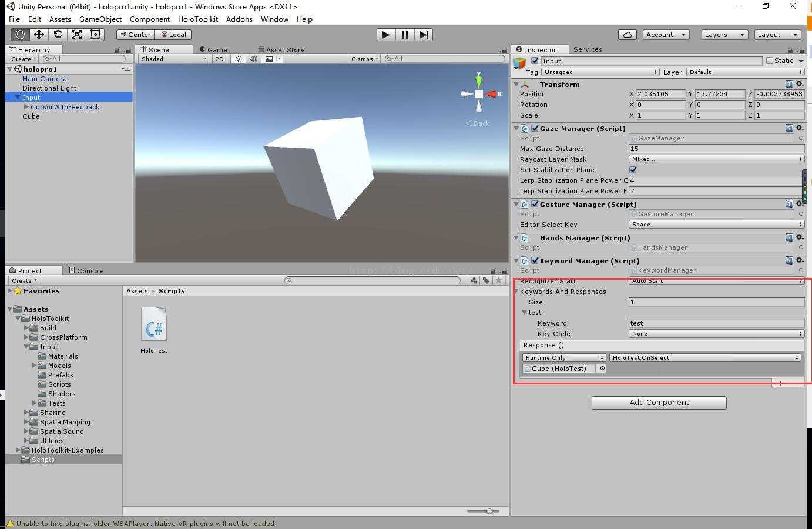The image size is (812, 529).
Task: Switch to the Services tab
Action: pos(588,49)
